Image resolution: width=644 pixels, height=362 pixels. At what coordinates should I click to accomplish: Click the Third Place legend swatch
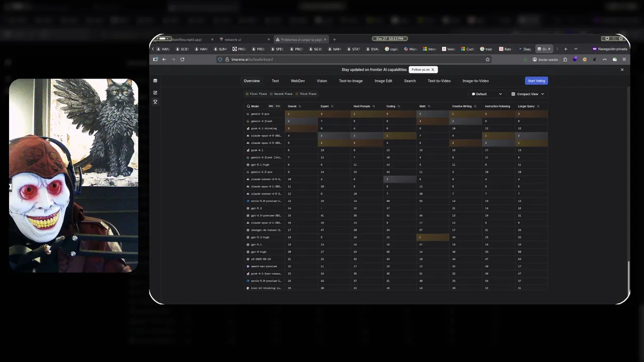pyautogui.click(x=297, y=94)
